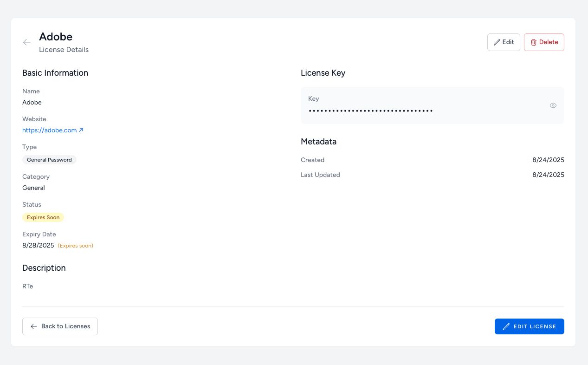Click the pencil Edit button at top

504,42
